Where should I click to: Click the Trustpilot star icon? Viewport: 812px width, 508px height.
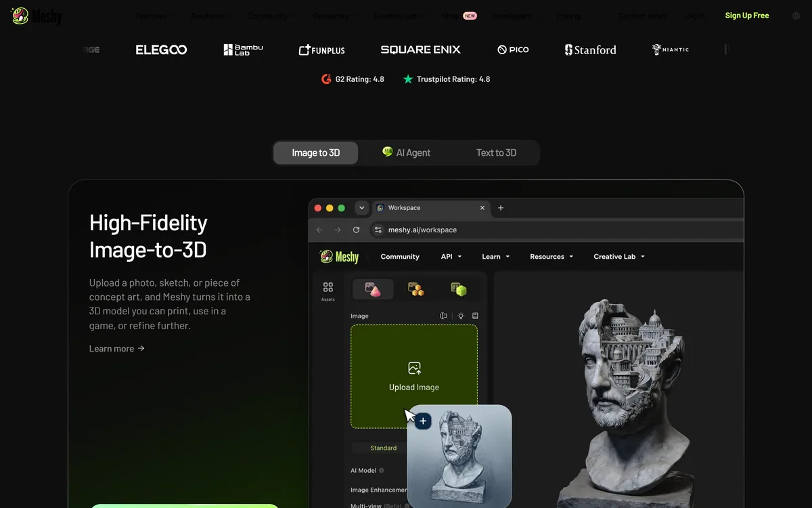(x=408, y=79)
